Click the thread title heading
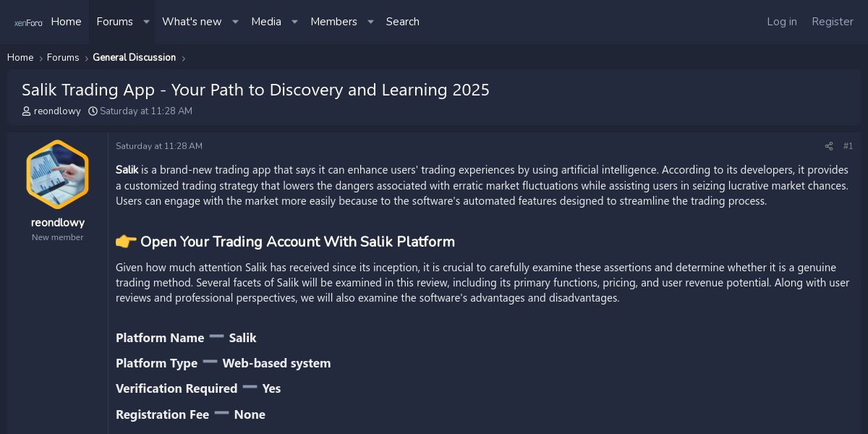 click(255, 90)
